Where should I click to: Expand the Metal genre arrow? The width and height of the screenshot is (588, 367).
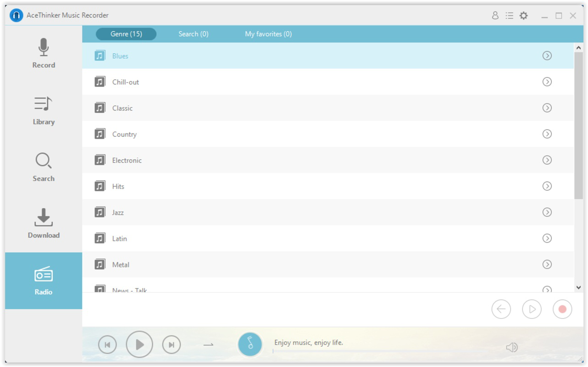[547, 264]
